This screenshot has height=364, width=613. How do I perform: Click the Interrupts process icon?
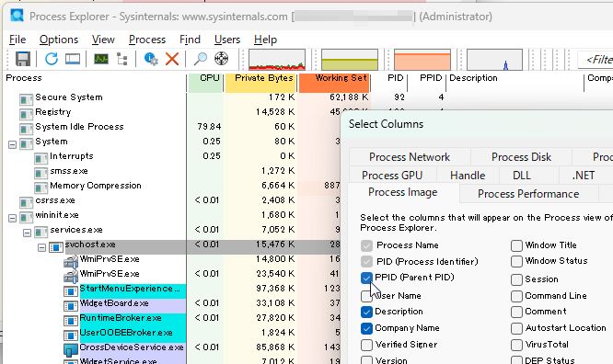click(41, 159)
